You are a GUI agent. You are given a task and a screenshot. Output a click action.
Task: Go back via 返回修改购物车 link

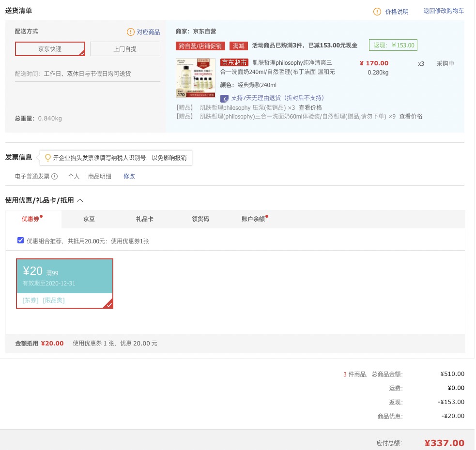click(x=444, y=11)
